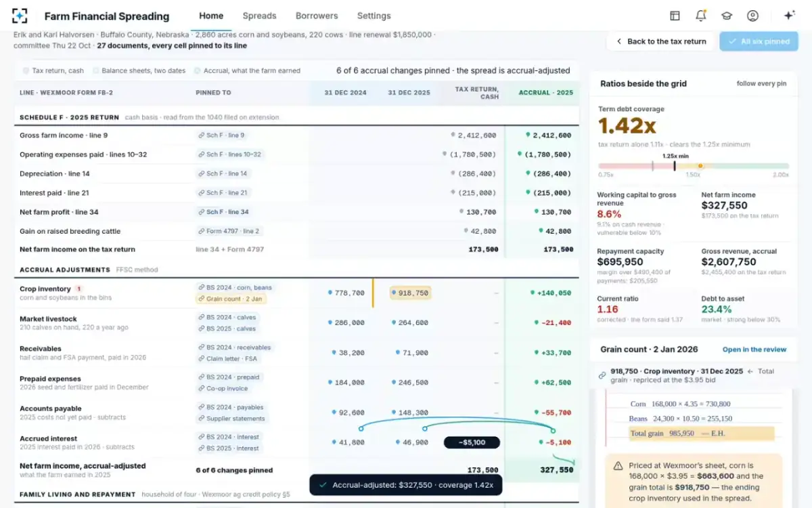Open the Form 4797 · line 2 pin

[229, 231]
